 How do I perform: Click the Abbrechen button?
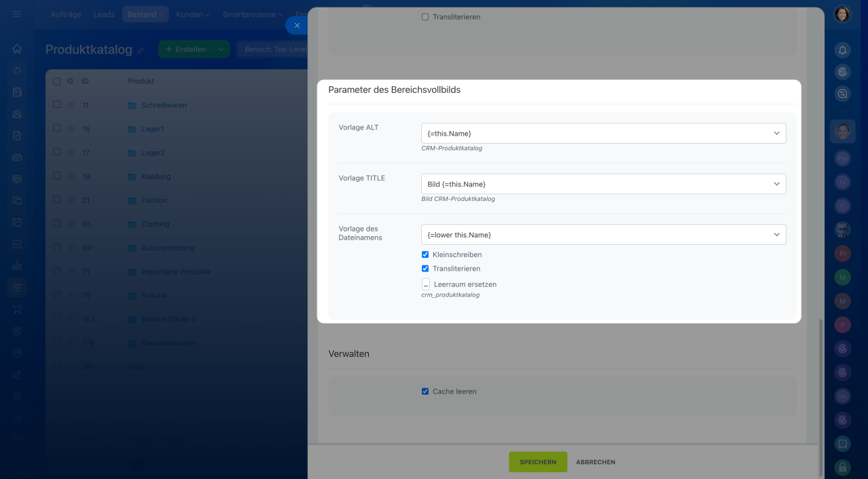click(595, 462)
